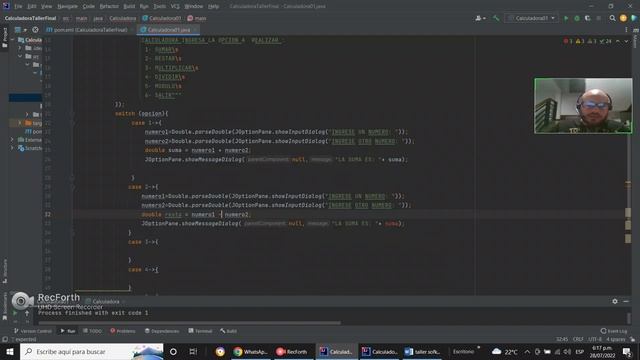Screen dimensions: 640x360
Task: Collapse the src folder node
Action: coord(20,56)
